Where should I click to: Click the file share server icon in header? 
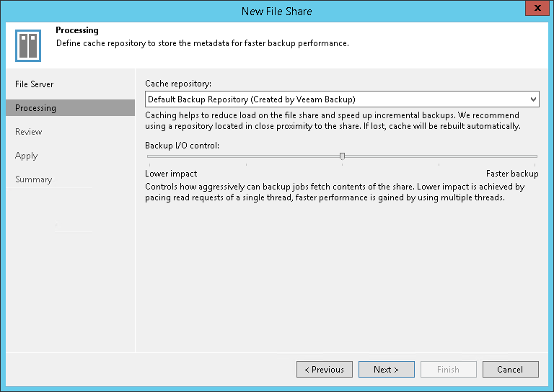point(28,45)
